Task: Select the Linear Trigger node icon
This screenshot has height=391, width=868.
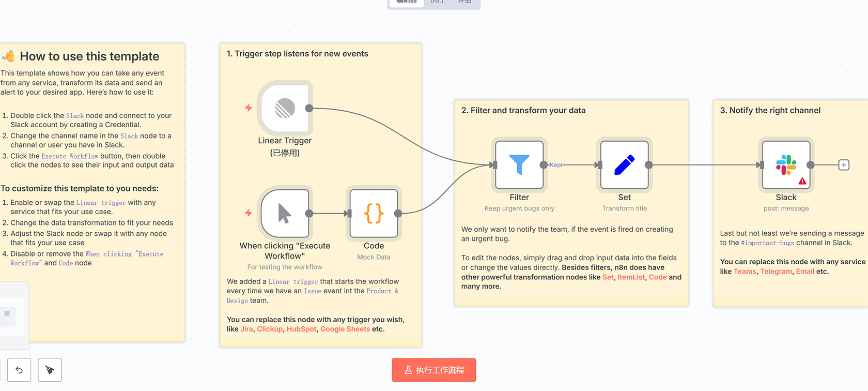Action: pos(285,109)
